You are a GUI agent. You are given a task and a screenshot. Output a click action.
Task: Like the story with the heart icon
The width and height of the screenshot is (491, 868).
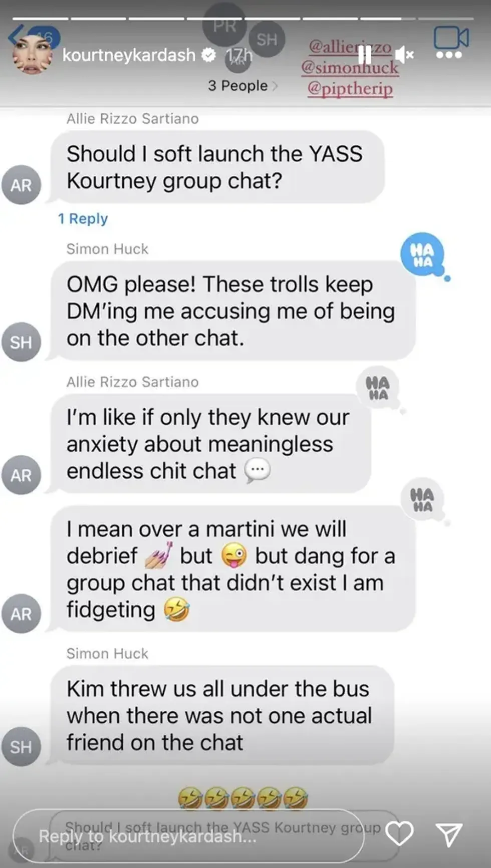coord(399,834)
